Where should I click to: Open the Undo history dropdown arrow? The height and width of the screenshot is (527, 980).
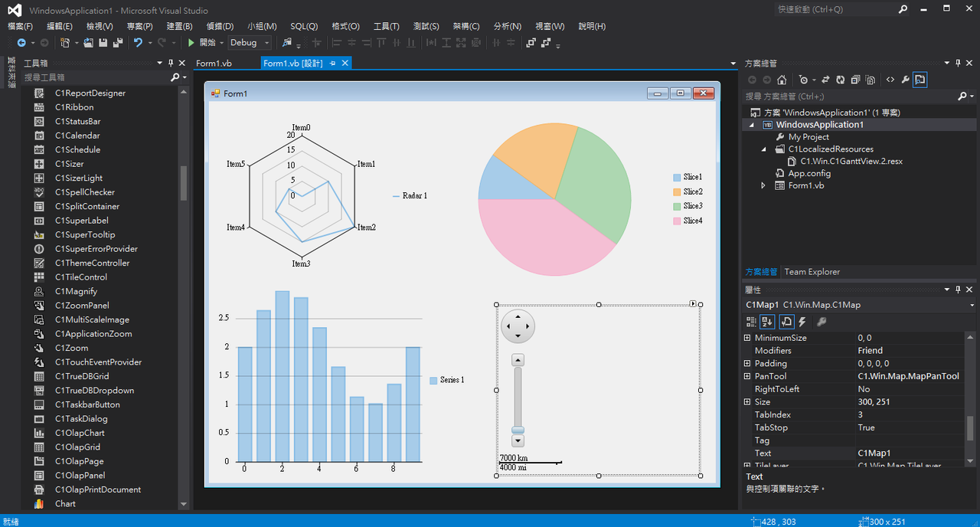coord(150,43)
